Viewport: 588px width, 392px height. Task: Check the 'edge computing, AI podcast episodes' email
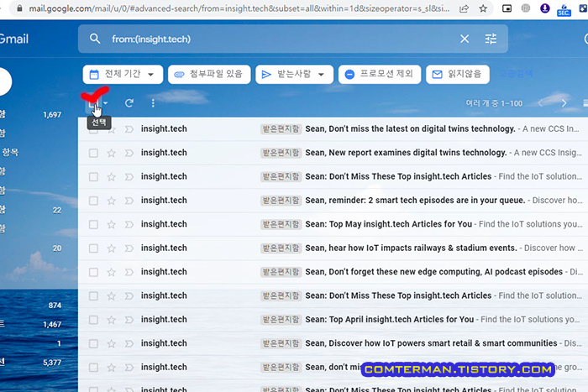pyautogui.click(x=93, y=272)
